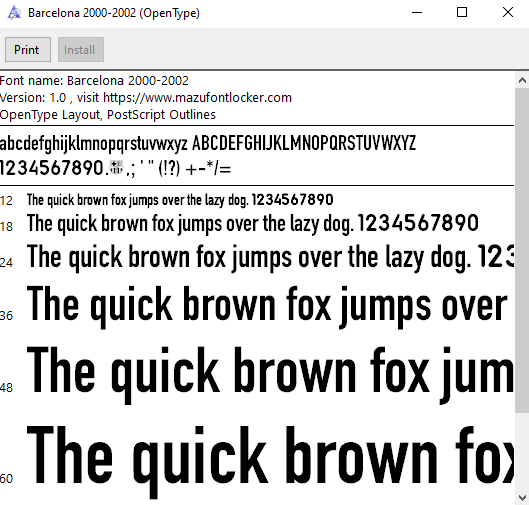Click the size 24 label
529x505 pixels.
[6, 262]
